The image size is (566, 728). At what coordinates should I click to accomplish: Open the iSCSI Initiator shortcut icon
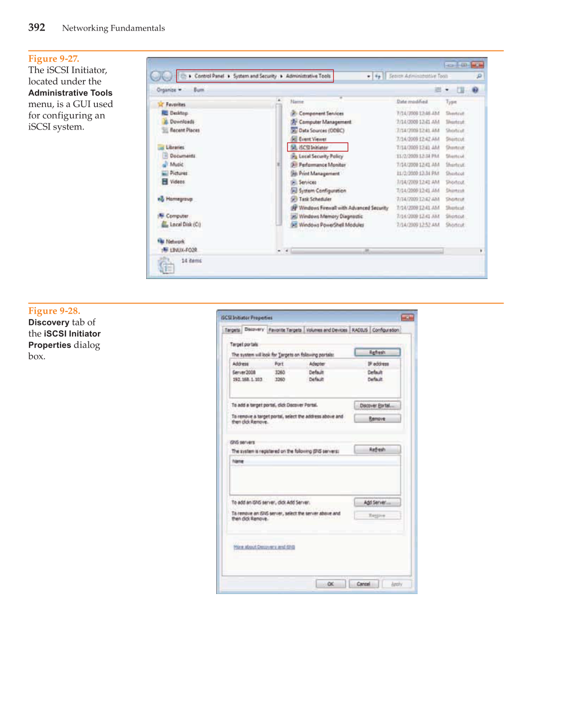pyautogui.click(x=294, y=147)
